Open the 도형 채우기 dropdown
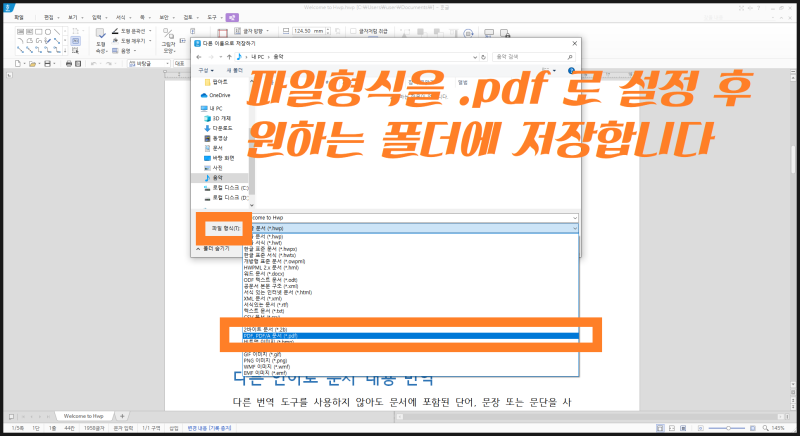The width and height of the screenshot is (800, 436). click(132, 41)
